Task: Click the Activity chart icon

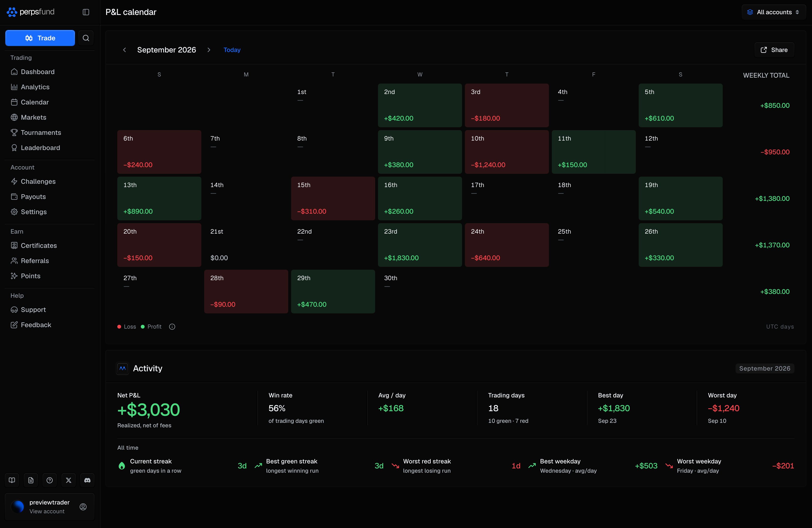Action: pos(123,368)
